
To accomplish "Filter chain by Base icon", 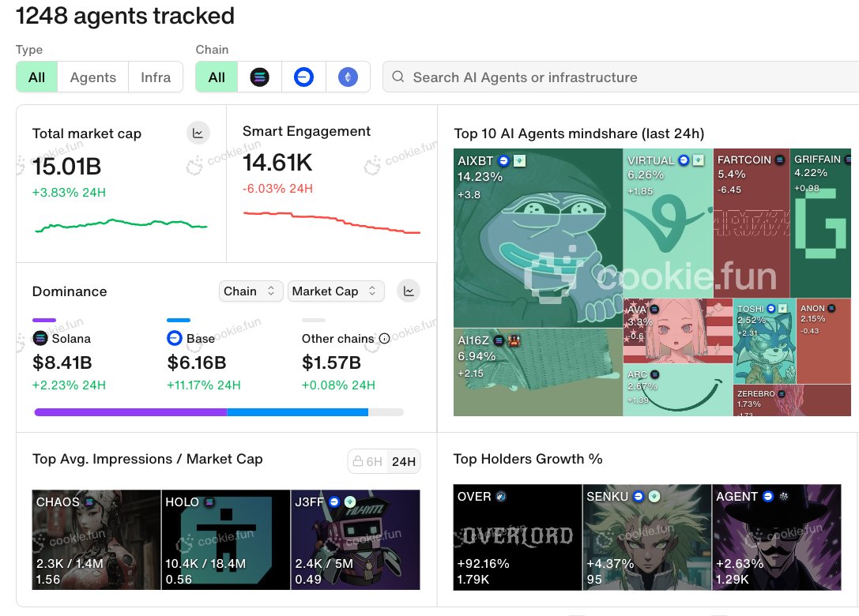I will 303,77.
